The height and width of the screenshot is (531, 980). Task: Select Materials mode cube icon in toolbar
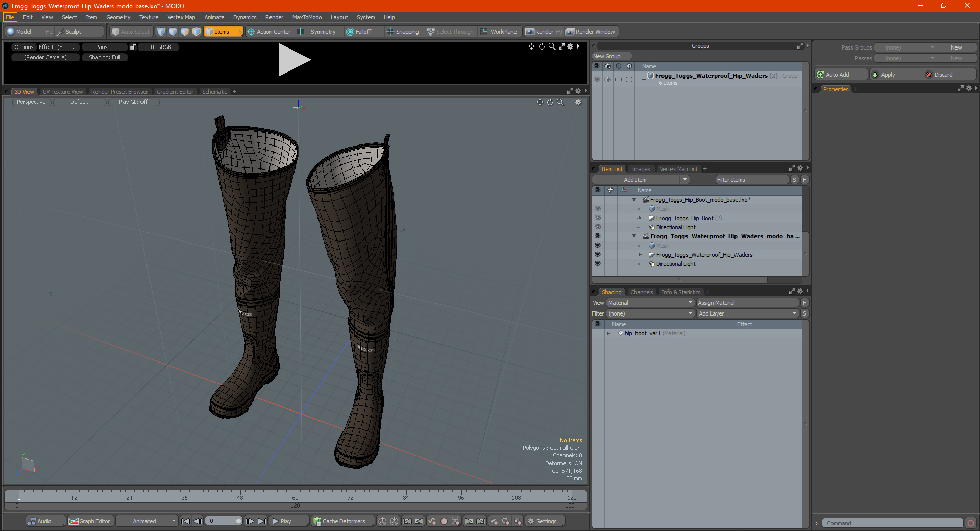click(x=197, y=32)
